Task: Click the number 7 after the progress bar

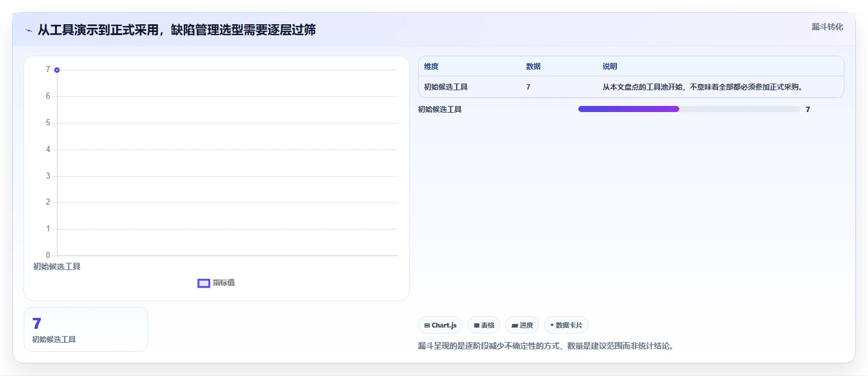Action: 808,110
